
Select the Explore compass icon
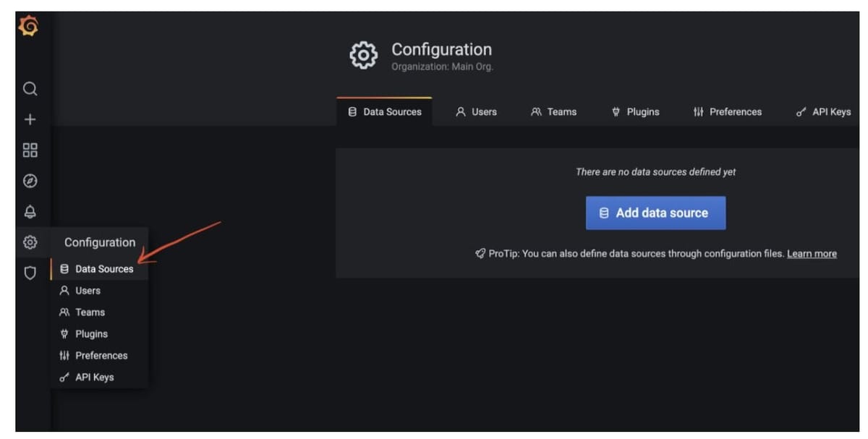(30, 181)
